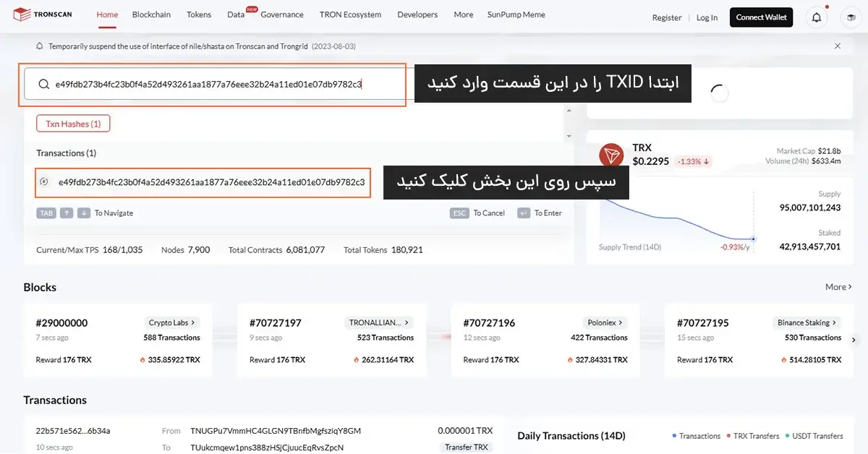Open Poloniex producer link
This screenshot has height=454, width=868.
coord(605,322)
